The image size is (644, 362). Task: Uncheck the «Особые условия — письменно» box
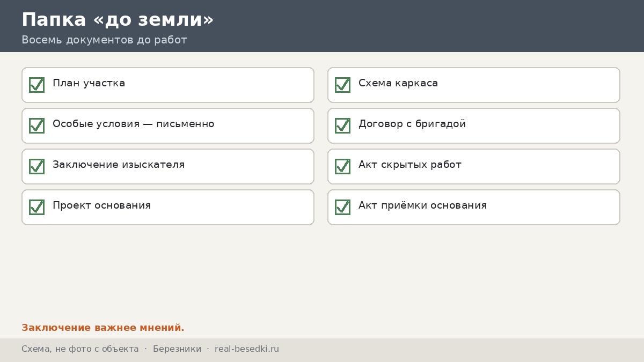36,125
